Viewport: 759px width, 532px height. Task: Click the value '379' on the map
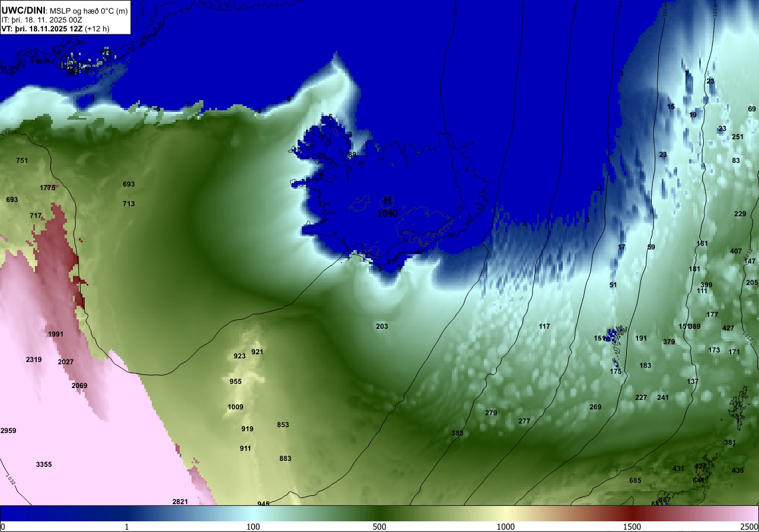(x=669, y=342)
